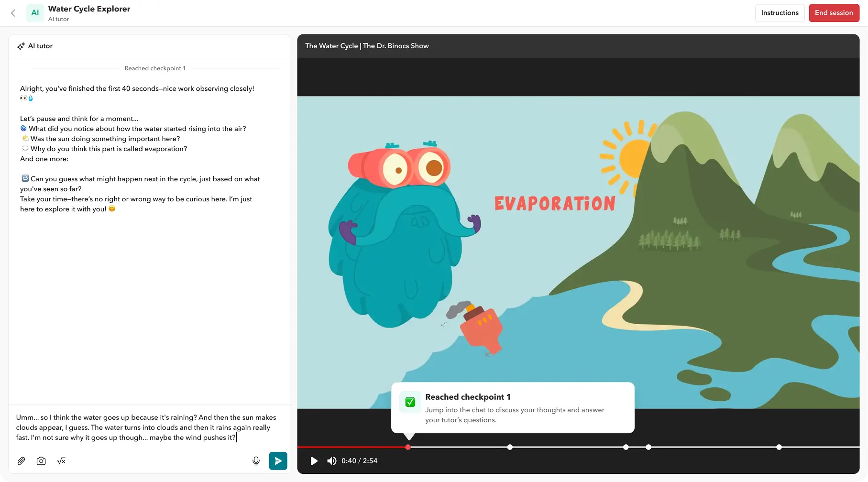868x482 pixels.
Task: Click the Dr. Binocs Show video title
Action: tap(367, 45)
